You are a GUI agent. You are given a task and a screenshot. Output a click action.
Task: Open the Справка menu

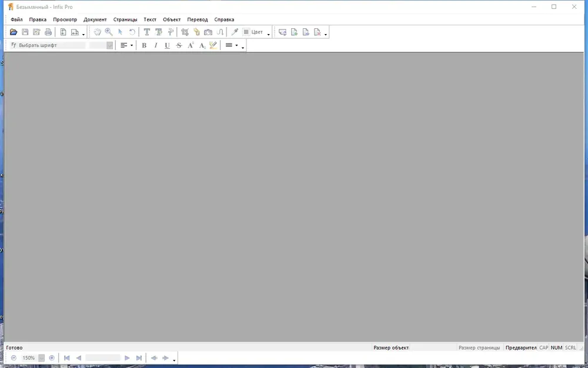224,19
